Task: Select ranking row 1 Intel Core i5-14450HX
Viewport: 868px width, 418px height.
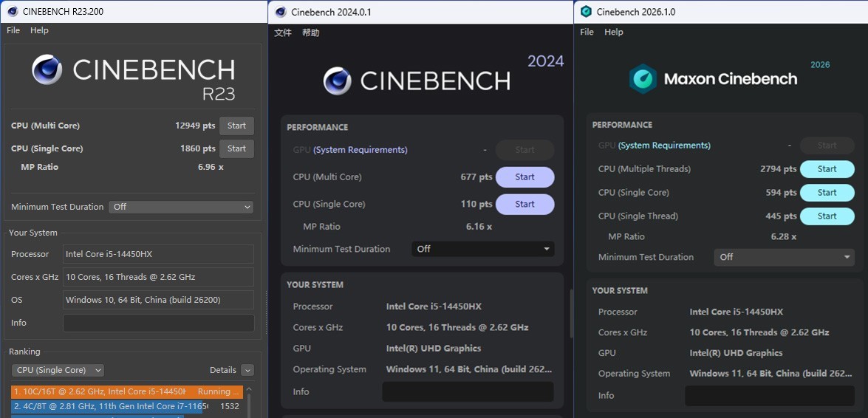Action: pyautogui.click(x=127, y=391)
